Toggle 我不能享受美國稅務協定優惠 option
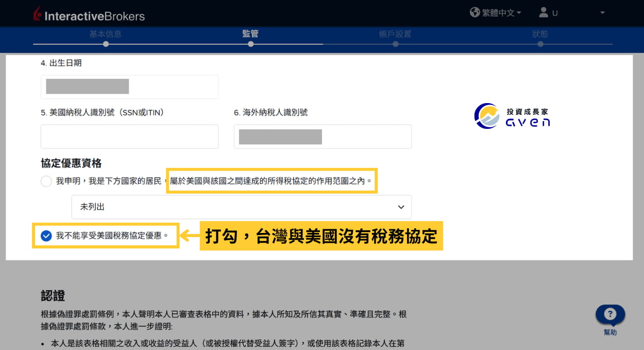The image size is (644, 350). click(46, 236)
